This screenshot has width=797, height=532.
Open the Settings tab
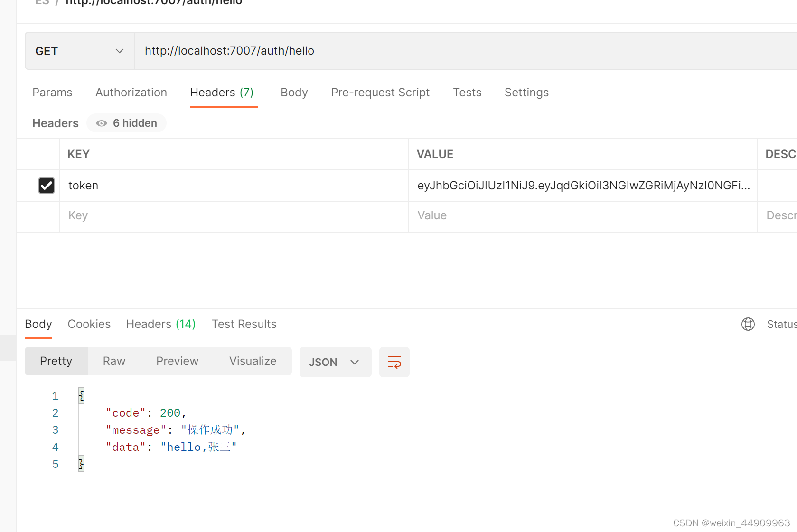[526, 93]
